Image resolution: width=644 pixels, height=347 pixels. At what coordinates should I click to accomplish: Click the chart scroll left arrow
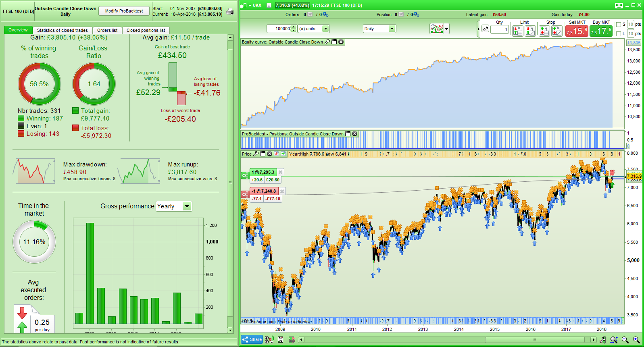click(301, 340)
